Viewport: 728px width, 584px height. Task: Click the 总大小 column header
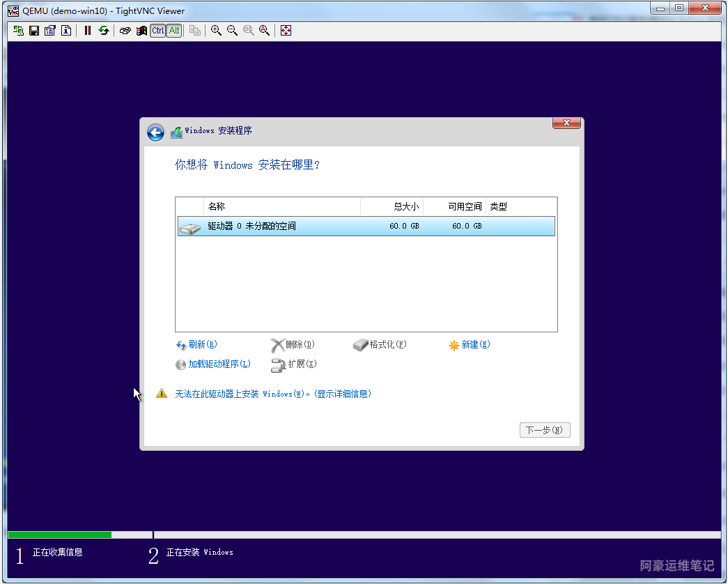tap(392, 206)
